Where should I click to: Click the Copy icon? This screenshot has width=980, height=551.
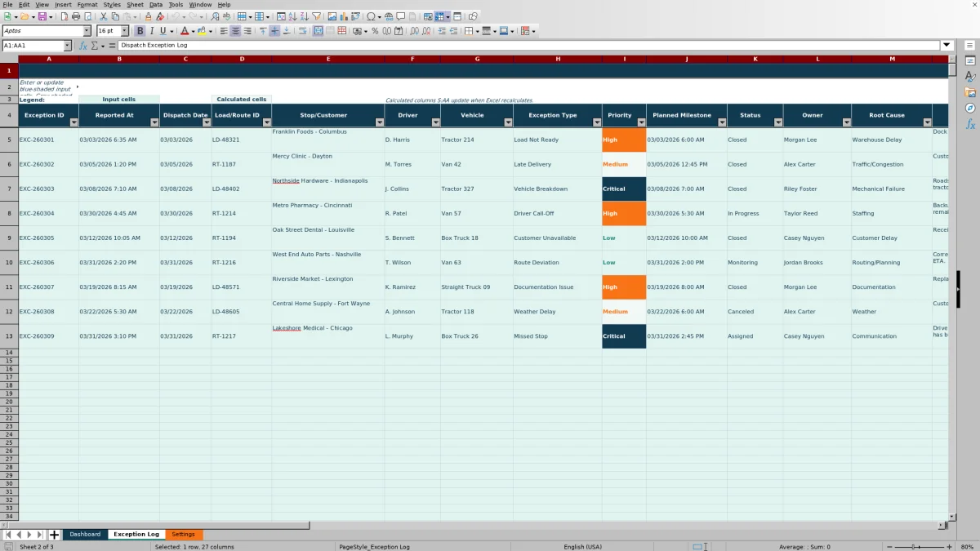pyautogui.click(x=115, y=16)
